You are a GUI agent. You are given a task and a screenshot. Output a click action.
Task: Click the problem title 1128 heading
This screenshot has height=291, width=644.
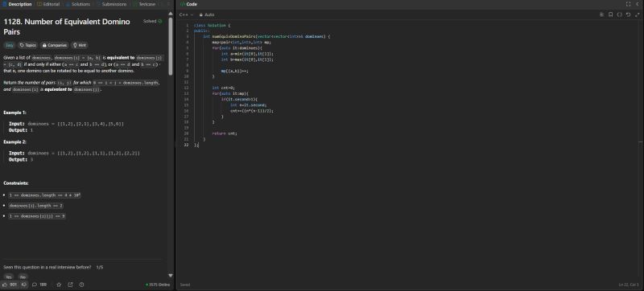[67, 27]
